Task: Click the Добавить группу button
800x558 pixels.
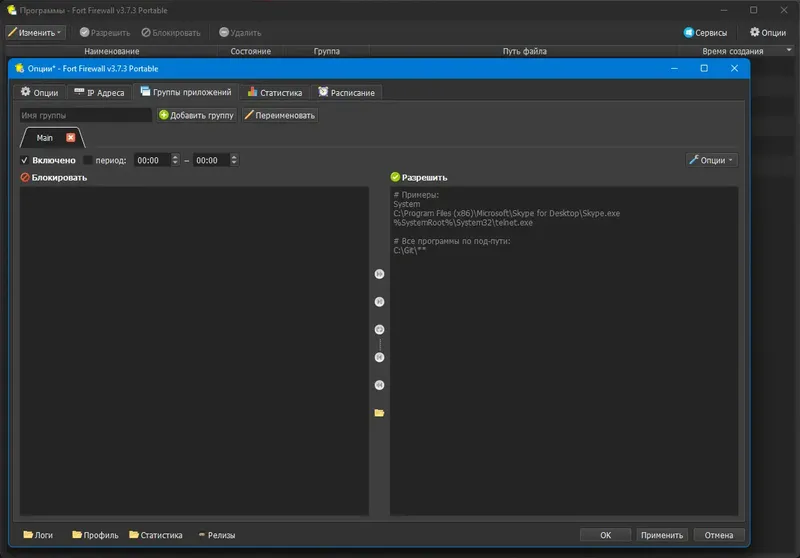Action: (196, 115)
